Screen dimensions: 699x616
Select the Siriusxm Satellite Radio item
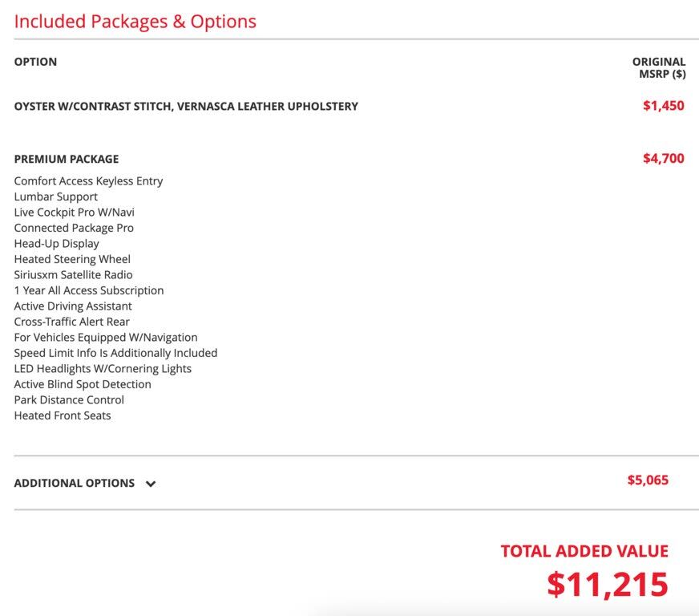tap(73, 275)
